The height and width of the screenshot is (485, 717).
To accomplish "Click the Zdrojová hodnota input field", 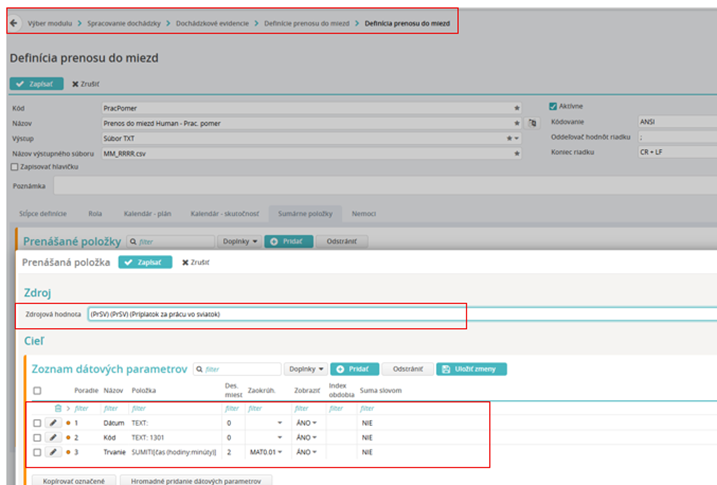I will coord(402,314).
